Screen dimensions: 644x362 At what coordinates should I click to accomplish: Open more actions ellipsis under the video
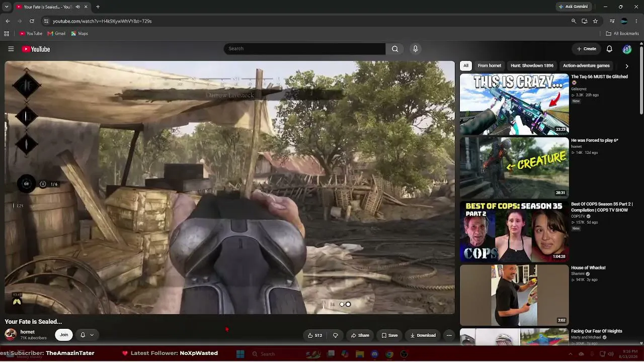click(449, 335)
